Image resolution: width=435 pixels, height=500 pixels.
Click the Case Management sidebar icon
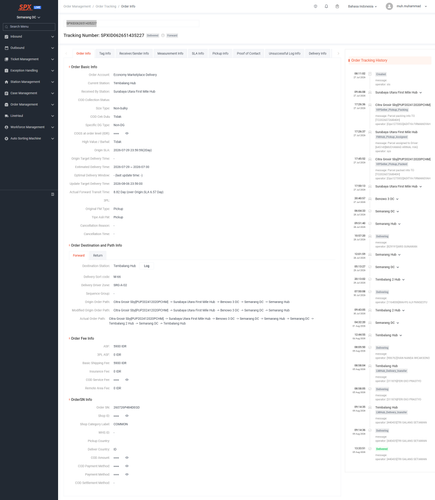(x=6, y=93)
